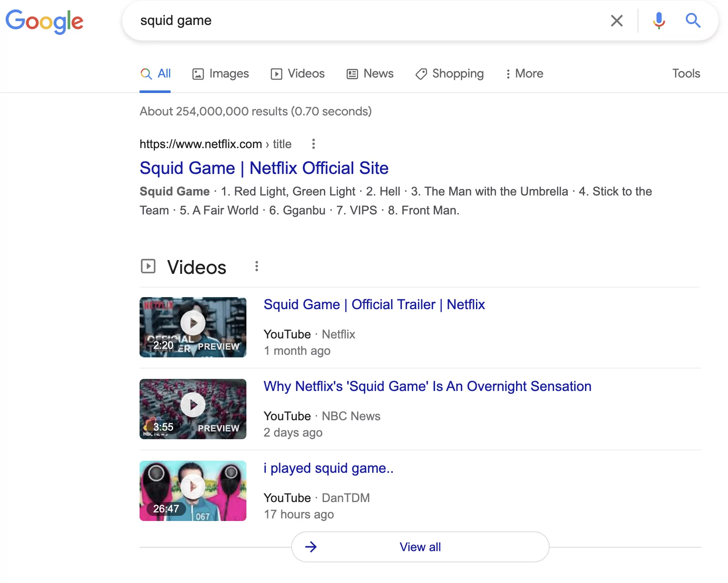Click the Videos play-button tab icon
Screen dimensions: 728x583
[x=277, y=74]
